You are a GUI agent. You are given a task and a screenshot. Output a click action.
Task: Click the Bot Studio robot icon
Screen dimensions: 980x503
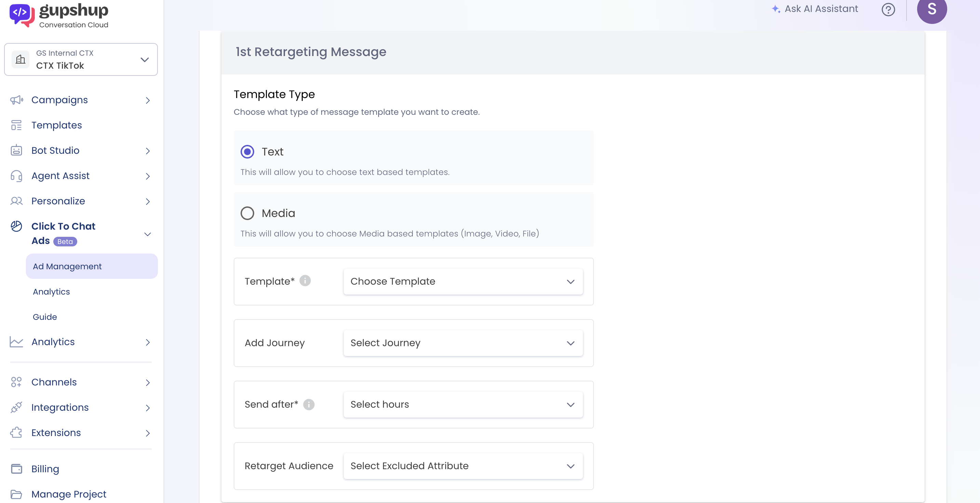point(16,150)
